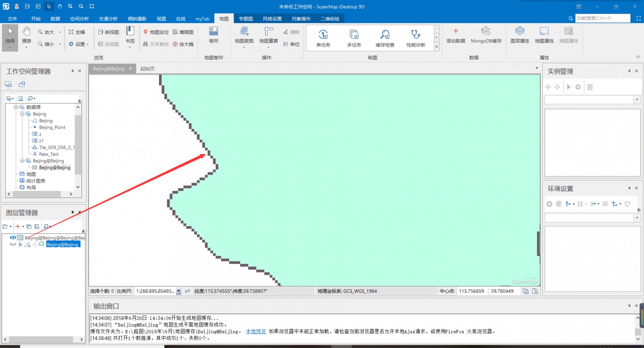Screen dimensions: 644x348
Task: Show the full extent with 全幅
Action: pyautogui.click(x=77, y=32)
